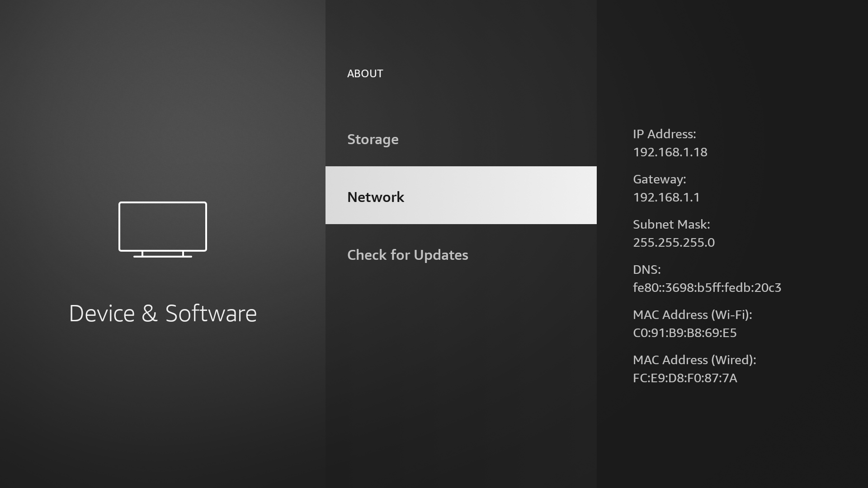The width and height of the screenshot is (868, 488).
Task: Select the Device & Software monitor graphic
Action: [162, 228]
